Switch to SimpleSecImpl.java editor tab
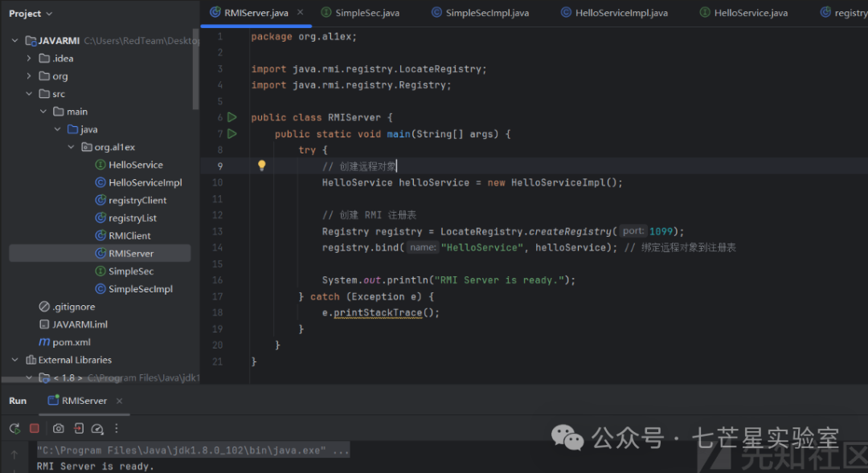Screen dimensions: 868x473 pyautogui.click(x=481, y=13)
